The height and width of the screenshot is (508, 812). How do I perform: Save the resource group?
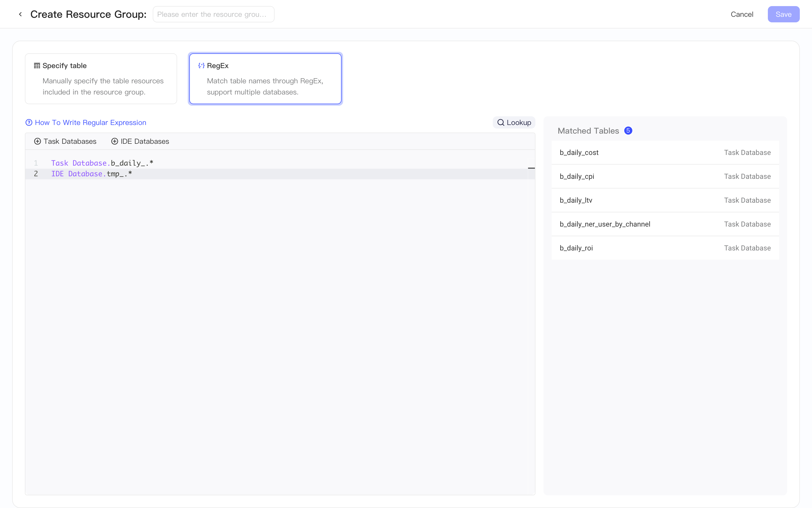click(784, 14)
